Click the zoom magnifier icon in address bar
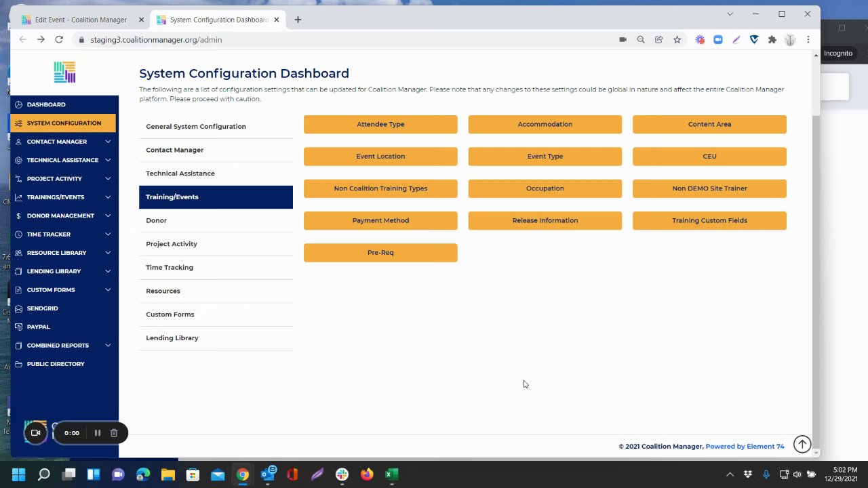Image resolution: width=868 pixels, height=488 pixels. click(x=641, y=40)
